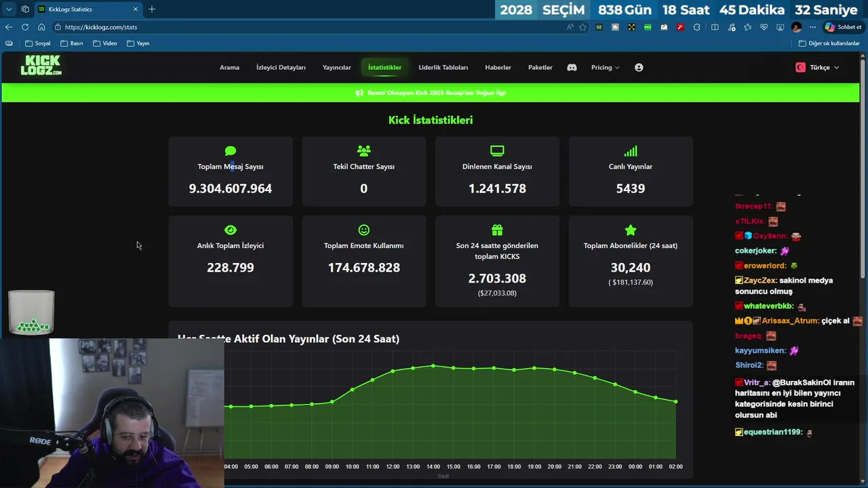This screenshot has width=868, height=488.
Task: Click the equalizer sliders extension icon
Action: [599, 27]
